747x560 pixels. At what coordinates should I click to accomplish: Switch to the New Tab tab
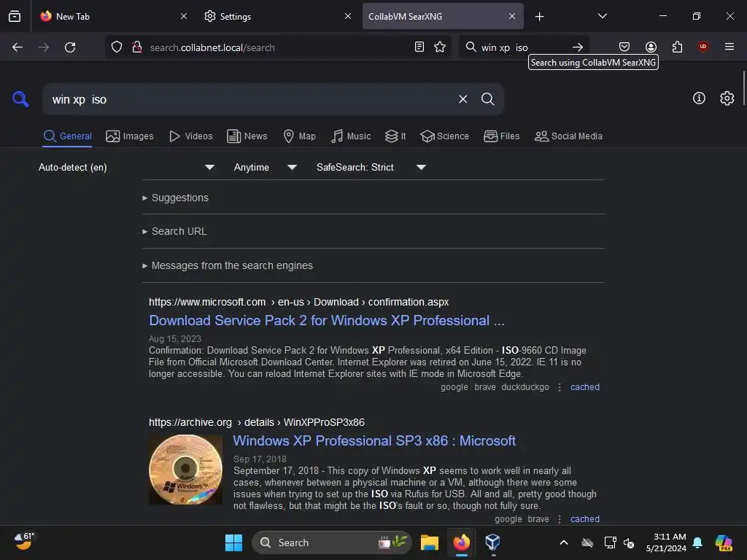coord(113,16)
